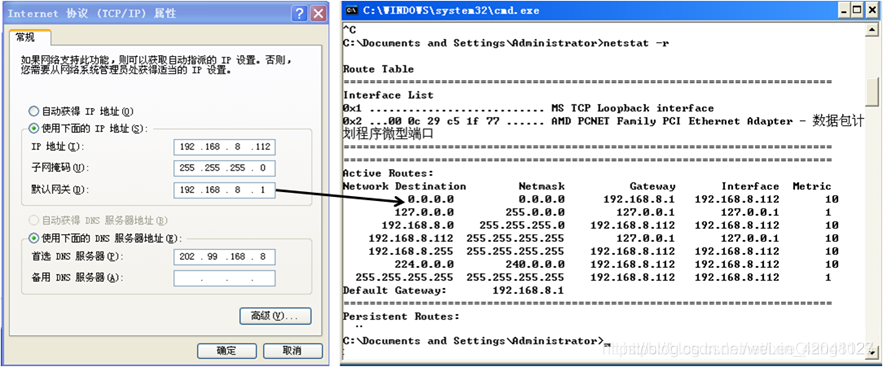Confirm with the 确定 button
The width and height of the screenshot is (883, 367).
point(227,351)
